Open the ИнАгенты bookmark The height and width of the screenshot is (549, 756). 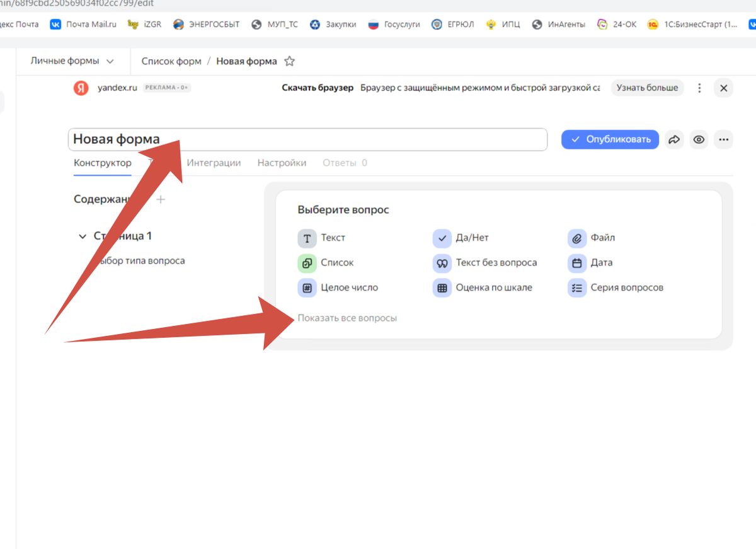point(558,25)
